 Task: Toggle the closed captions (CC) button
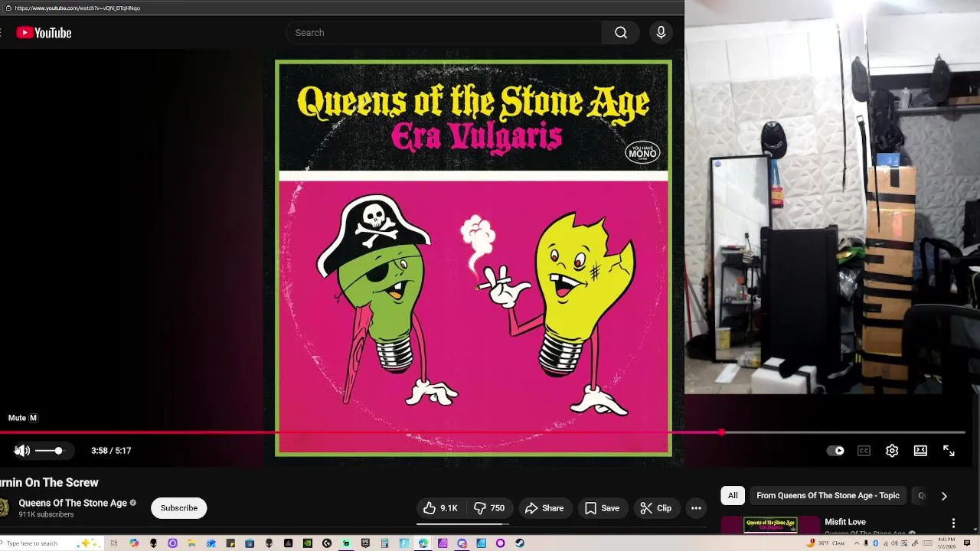pos(864,451)
